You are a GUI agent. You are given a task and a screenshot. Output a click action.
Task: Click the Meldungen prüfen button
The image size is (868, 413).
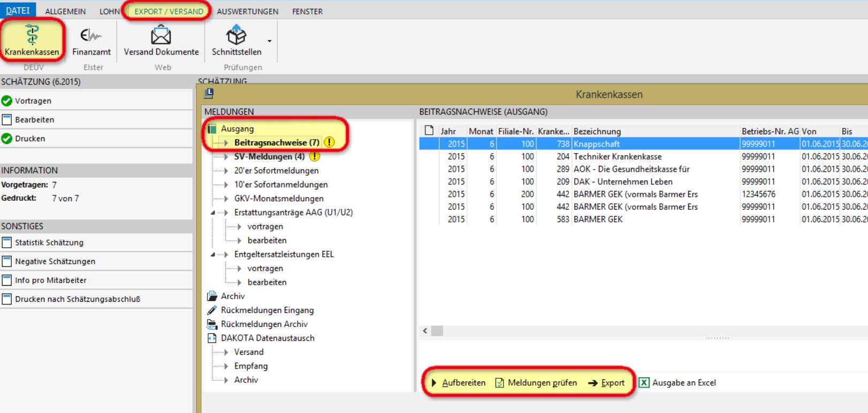pos(536,383)
